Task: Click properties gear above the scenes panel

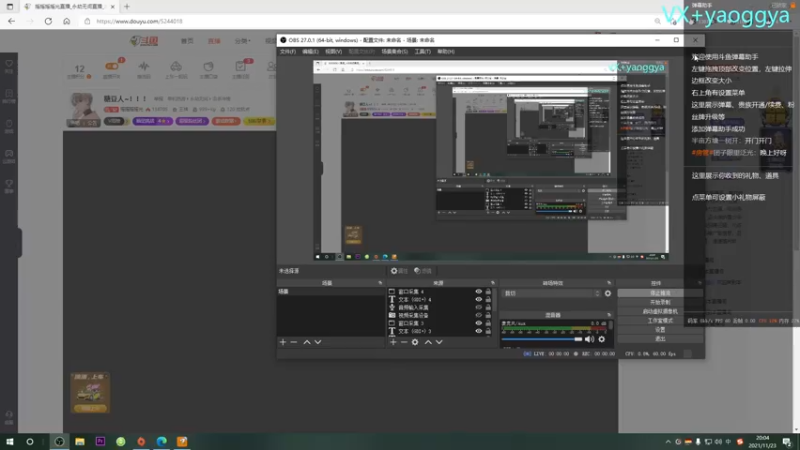Action: pos(398,271)
